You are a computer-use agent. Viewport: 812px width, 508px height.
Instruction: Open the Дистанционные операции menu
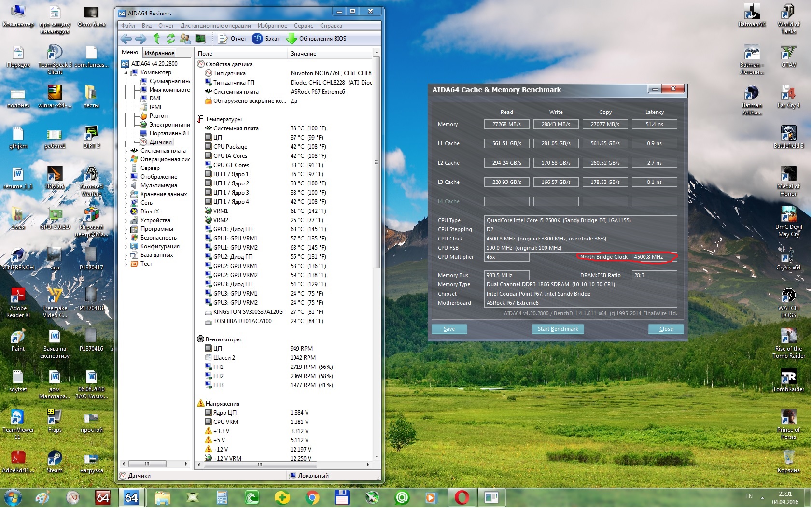point(216,26)
